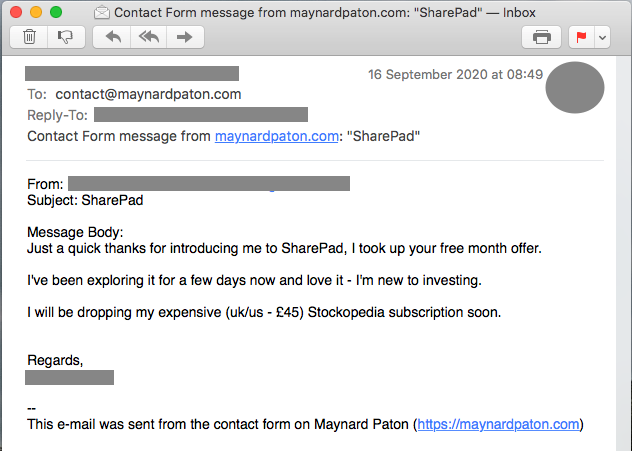Forward this email with the right arrow

pos(185,37)
